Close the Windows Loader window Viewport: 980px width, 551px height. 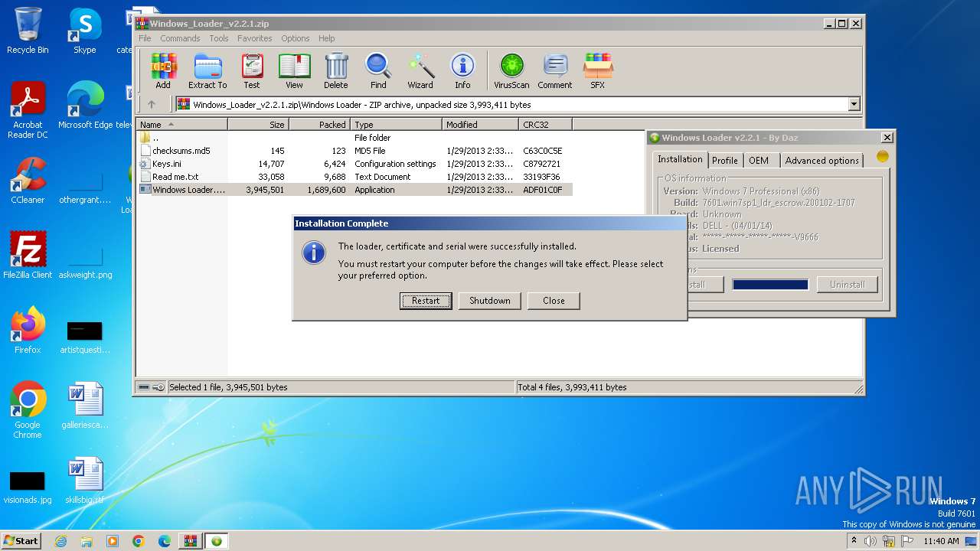point(887,138)
